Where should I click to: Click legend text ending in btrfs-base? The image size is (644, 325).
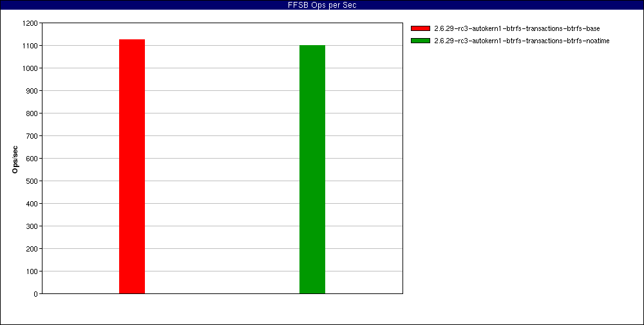[x=517, y=28]
